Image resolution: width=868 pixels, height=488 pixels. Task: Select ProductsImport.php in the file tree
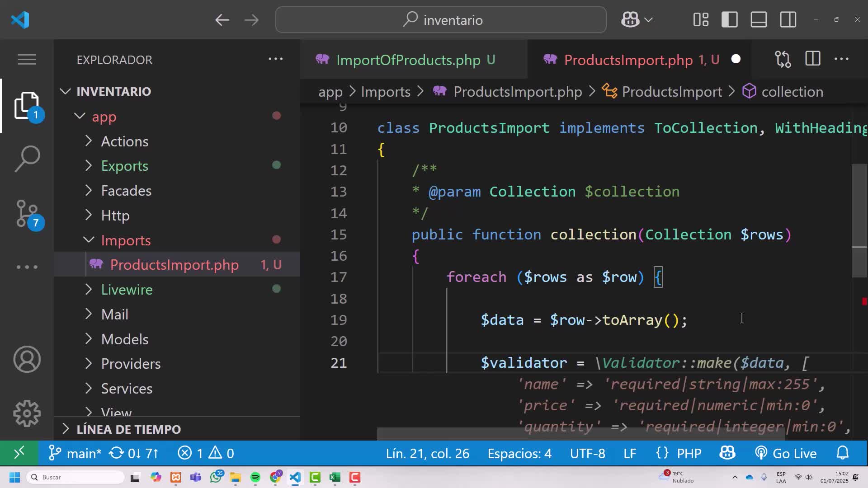click(x=177, y=264)
